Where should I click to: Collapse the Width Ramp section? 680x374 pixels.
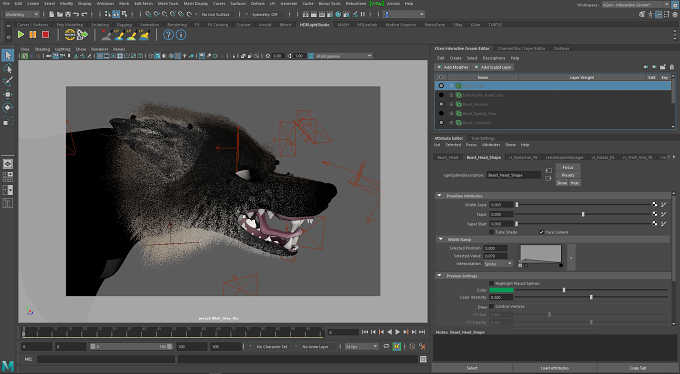(441, 239)
